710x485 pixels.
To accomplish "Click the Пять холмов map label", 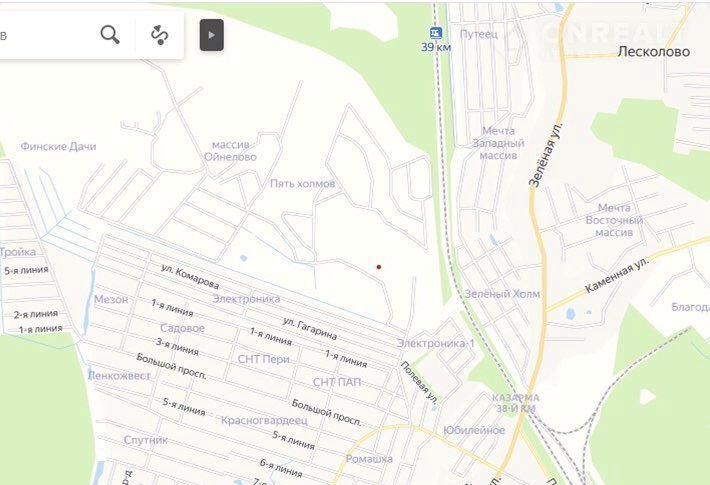I will 302,183.
